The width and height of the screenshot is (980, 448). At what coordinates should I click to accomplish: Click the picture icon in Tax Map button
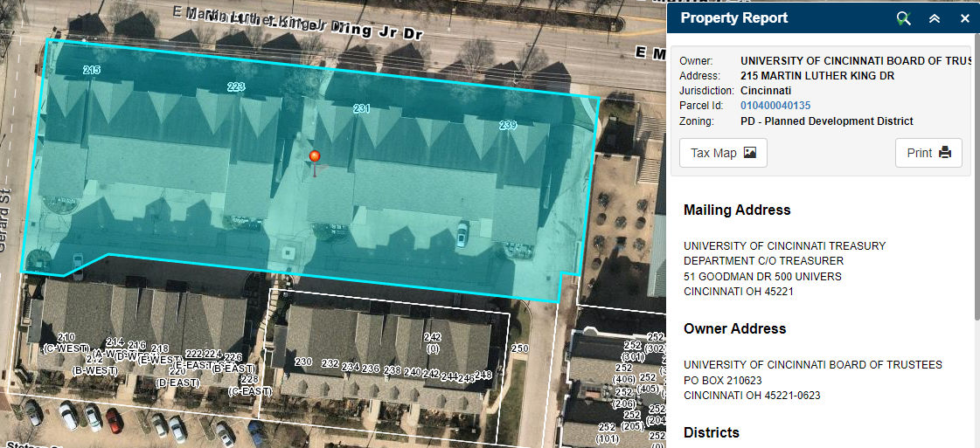(750, 153)
